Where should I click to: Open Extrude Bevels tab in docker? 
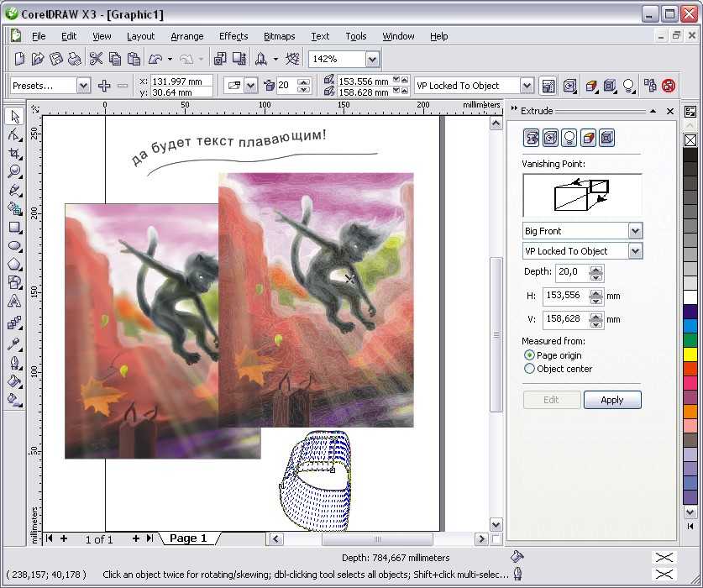[x=607, y=138]
